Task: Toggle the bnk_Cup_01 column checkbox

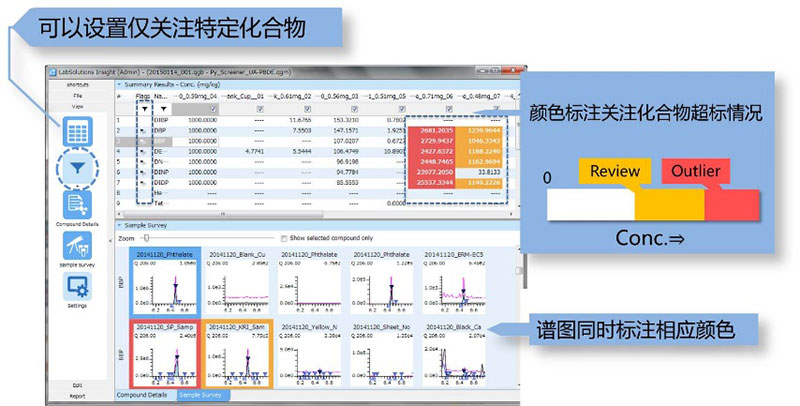Action: (x=260, y=108)
